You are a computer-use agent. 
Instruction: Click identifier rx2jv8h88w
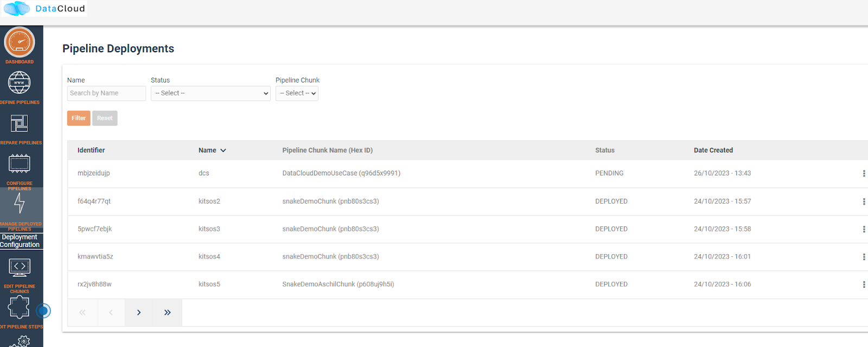click(94, 284)
